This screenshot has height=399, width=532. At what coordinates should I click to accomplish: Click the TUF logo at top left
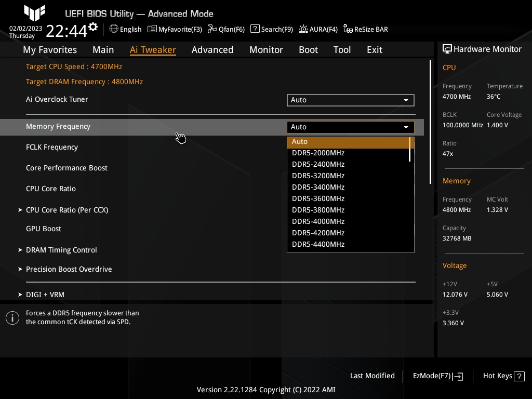34,13
